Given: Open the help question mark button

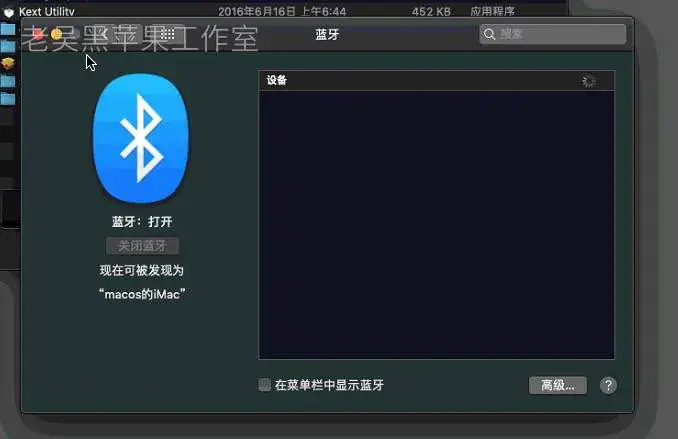Looking at the screenshot, I should click(x=608, y=385).
